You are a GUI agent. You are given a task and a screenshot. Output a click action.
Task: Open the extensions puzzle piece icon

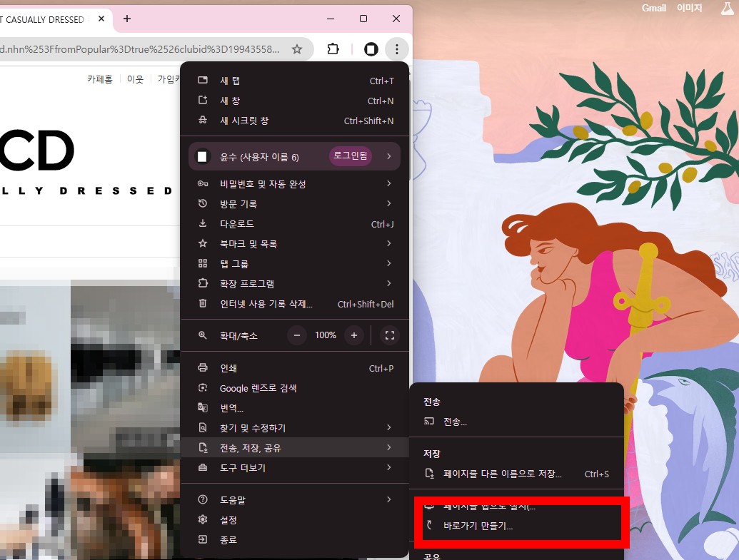[x=334, y=49]
